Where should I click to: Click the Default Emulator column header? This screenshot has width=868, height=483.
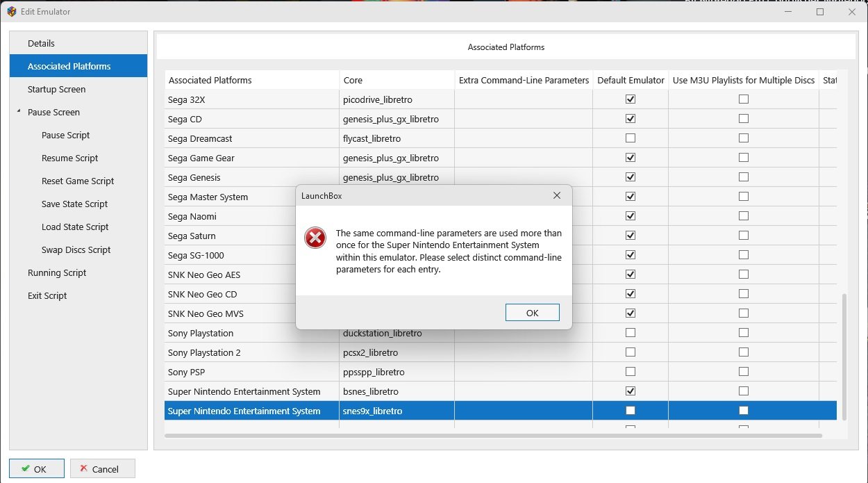tap(631, 80)
